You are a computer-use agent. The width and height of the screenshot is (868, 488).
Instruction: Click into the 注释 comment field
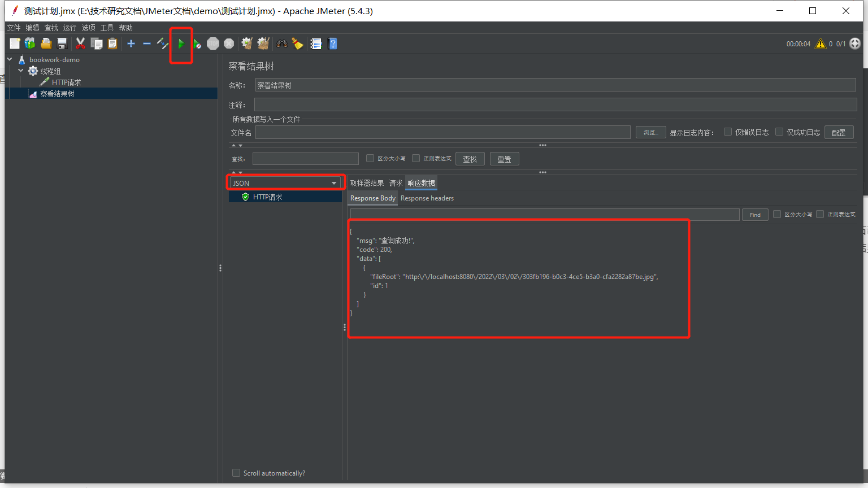point(555,104)
